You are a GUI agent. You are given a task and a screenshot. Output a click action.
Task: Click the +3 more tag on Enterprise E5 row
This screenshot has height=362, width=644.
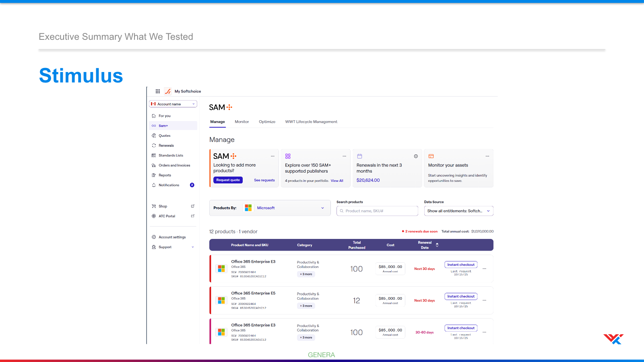click(x=306, y=306)
